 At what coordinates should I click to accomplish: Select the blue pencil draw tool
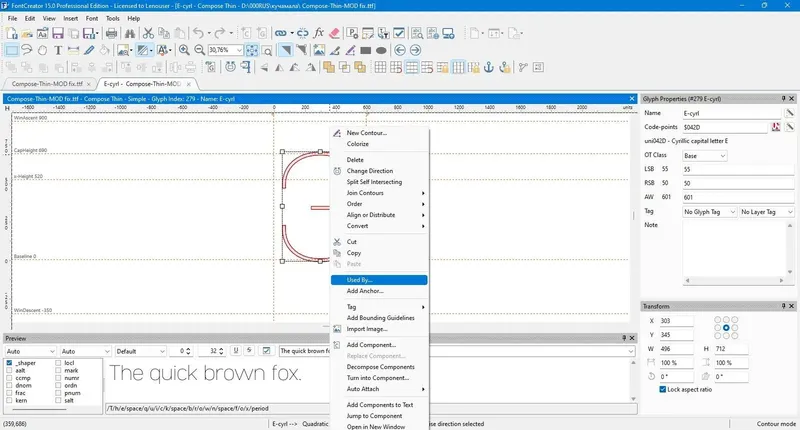point(89,50)
